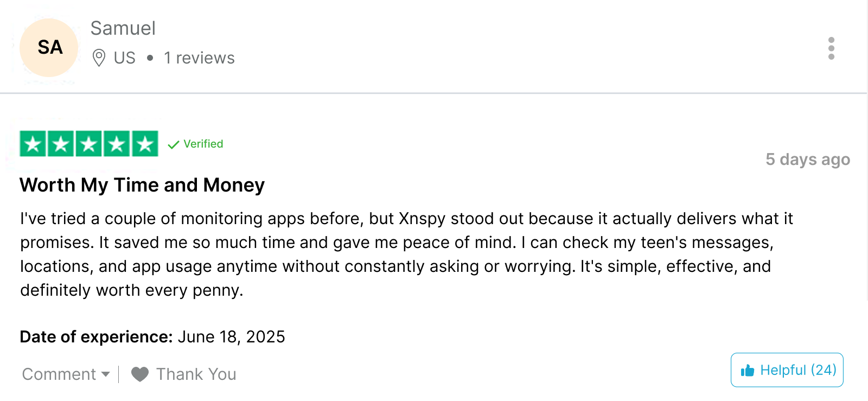The width and height of the screenshot is (868, 401).
Task: Click the location pin icon beside US
Action: click(99, 58)
